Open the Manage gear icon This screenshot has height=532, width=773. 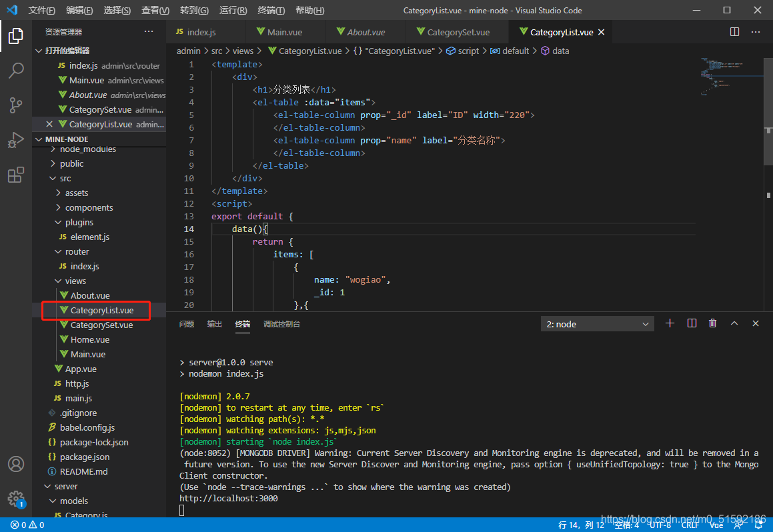(x=16, y=499)
